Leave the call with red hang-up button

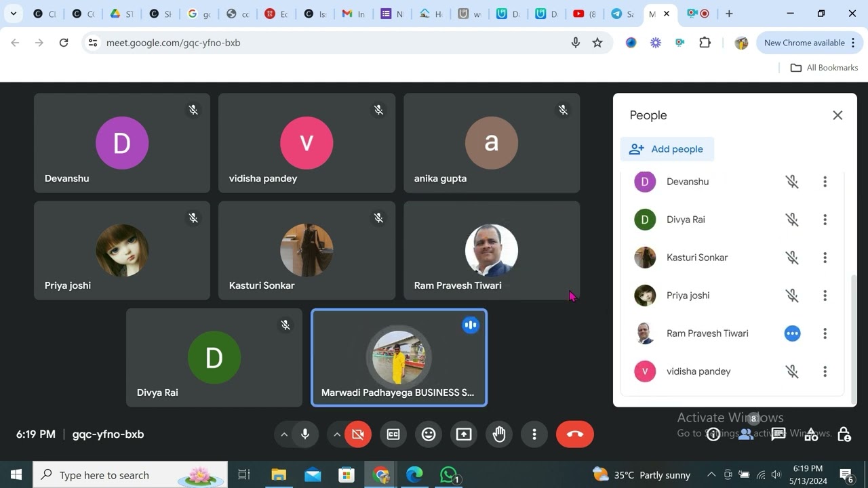(x=574, y=434)
